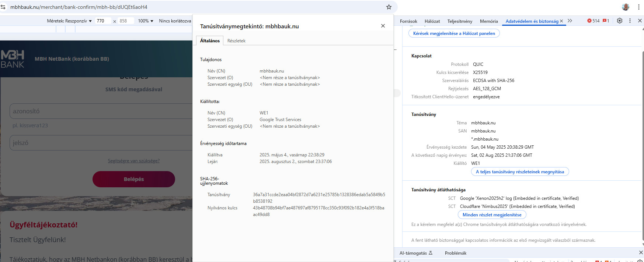Close the DevTools panel
The height and width of the screenshot is (262, 644).
pos(640,21)
